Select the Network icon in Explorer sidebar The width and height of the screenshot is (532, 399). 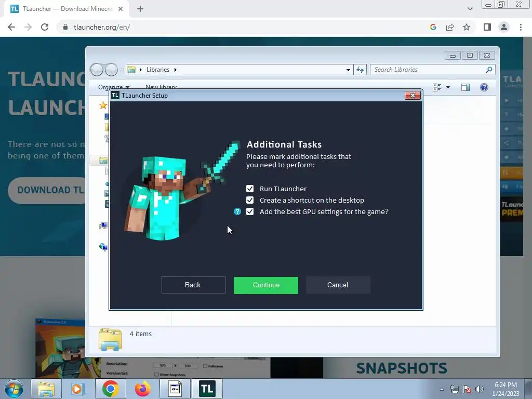pyautogui.click(x=103, y=247)
